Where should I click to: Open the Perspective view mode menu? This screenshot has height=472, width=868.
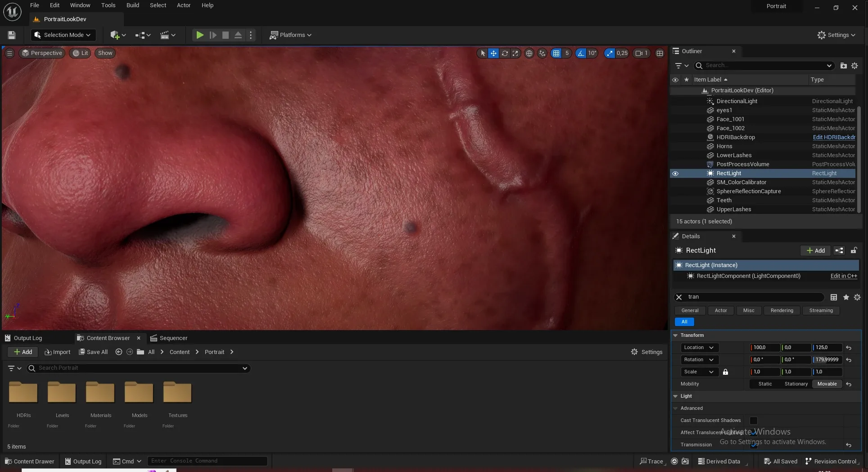(x=42, y=53)
